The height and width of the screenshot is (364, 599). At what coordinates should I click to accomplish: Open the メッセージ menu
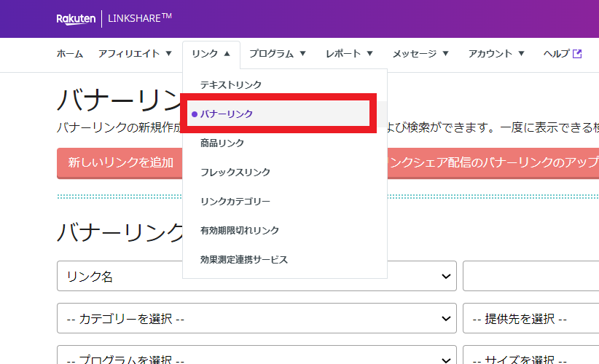[x=420, y=54]
